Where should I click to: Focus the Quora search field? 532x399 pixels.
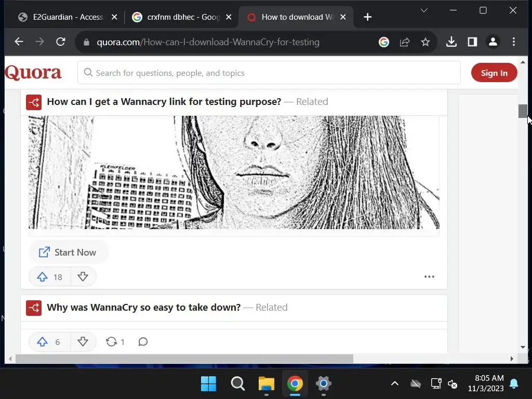click(x=269, y=73)
